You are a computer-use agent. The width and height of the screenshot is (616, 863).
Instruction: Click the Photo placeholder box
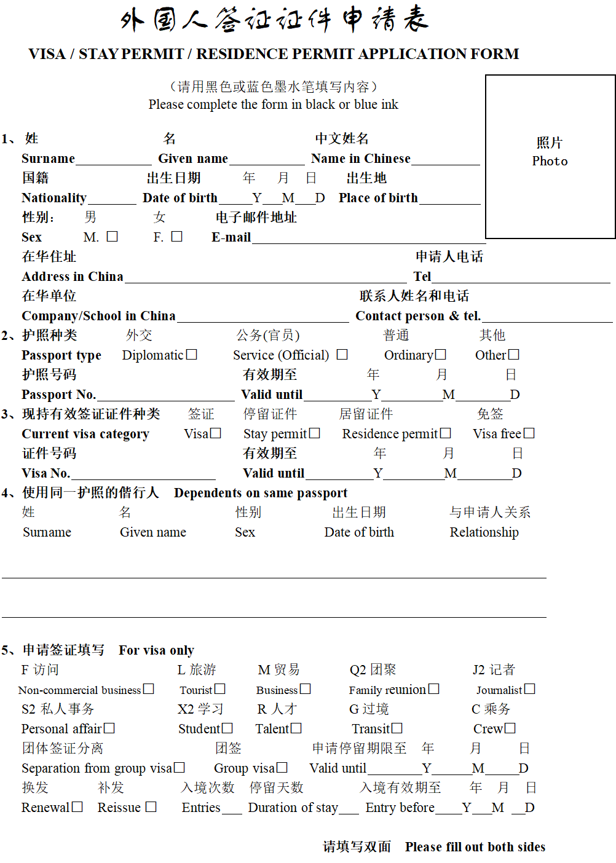click(x=550, y=157)
